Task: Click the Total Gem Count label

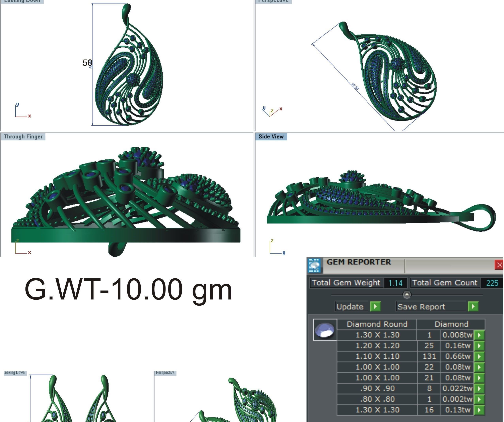Action: coord(445,283)
